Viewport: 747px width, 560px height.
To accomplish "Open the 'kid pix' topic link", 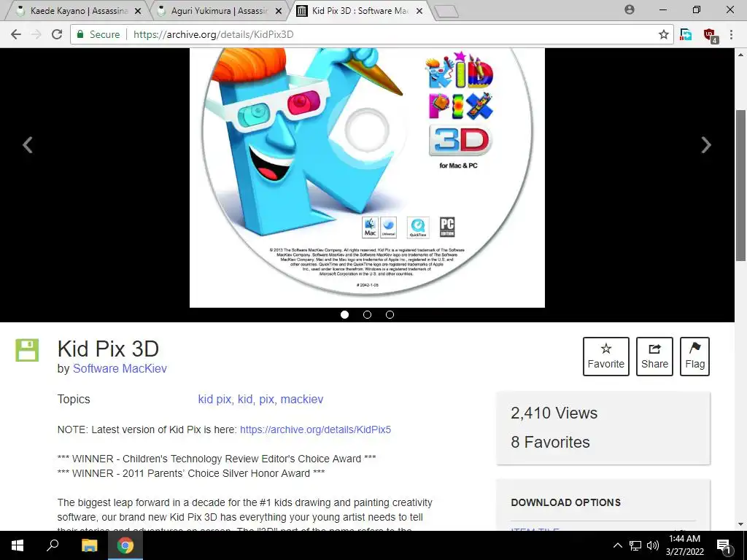I will coord(214,399).
